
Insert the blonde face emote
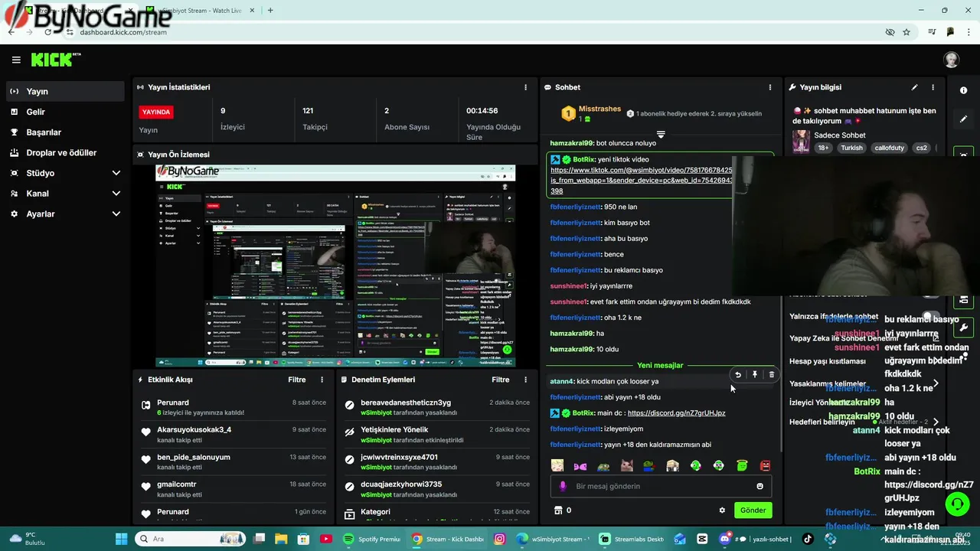pyautogui.click(x=557, y=465)
